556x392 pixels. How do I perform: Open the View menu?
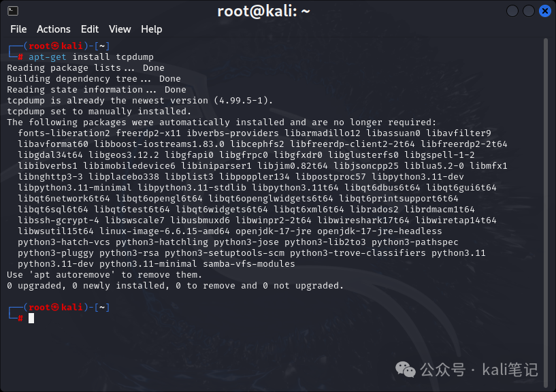[119, 29]
